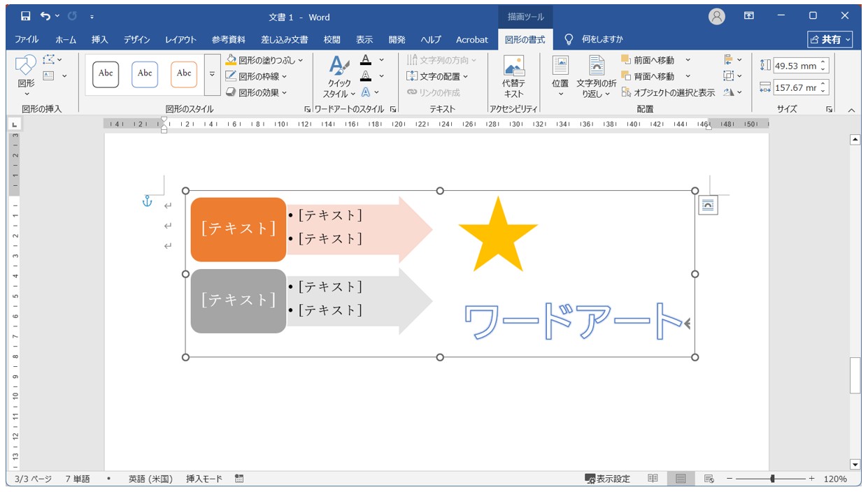Switch to the ホーム tab
Viewport: 868px width, 492px height.
[66, 39]
